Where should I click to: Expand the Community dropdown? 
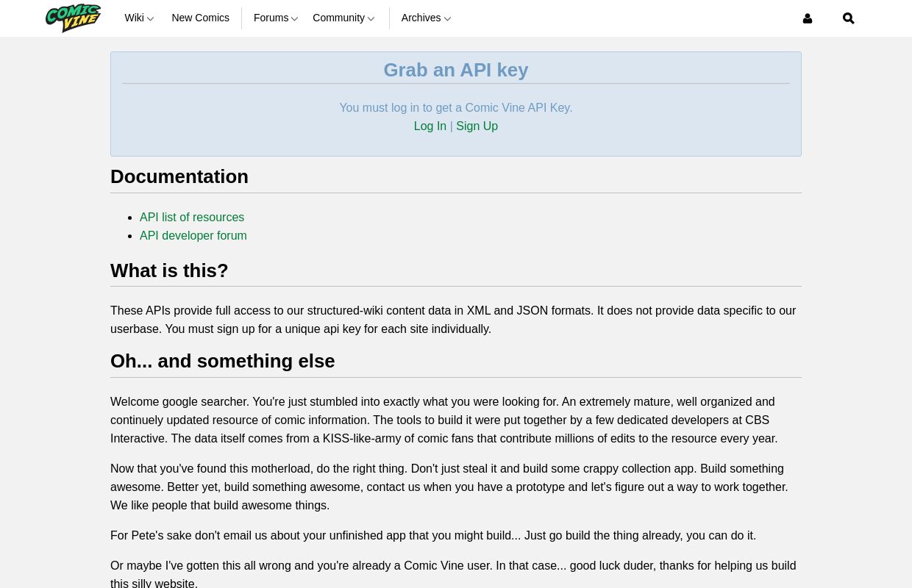click(343, 18)
